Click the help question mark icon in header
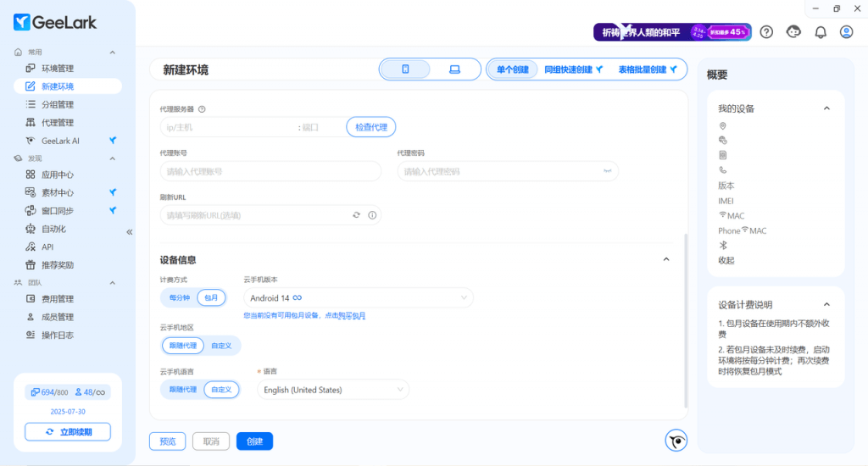The height and width of the screenshot is (466, 868). pos(766,32)
